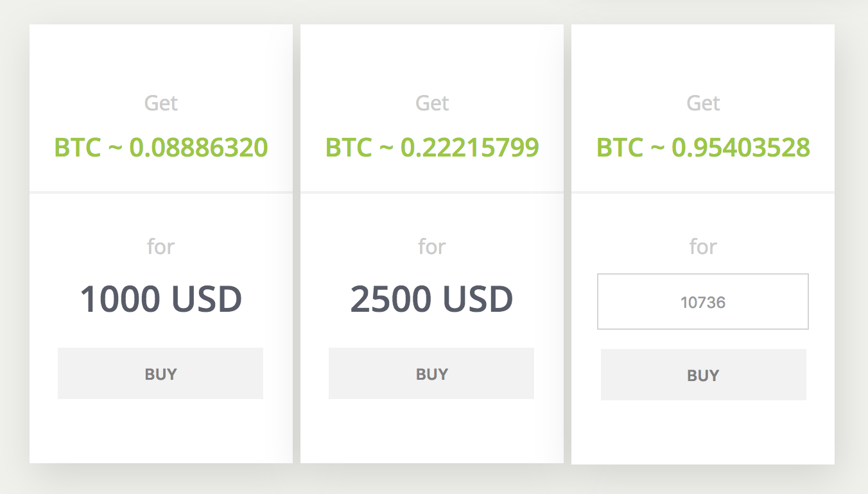The image size is (868, 494).
Task: Click BUY below the custom amount field
Action: (x=703, y=375)
